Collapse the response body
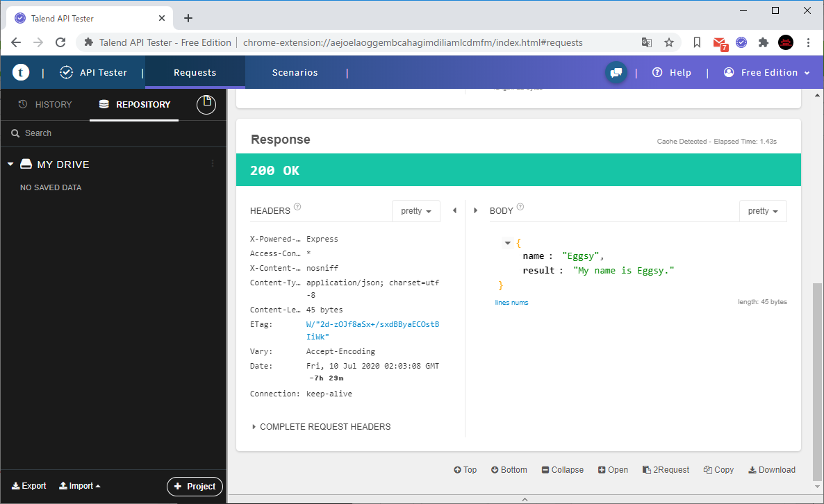The width and height of the screenshot is (824, 504). tap(562, 470)
